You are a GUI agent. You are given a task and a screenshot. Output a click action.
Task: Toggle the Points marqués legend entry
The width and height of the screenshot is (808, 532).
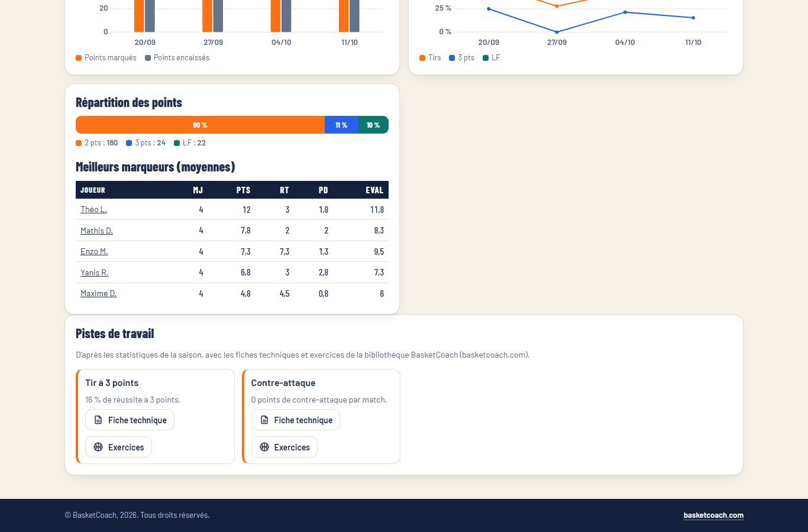point(106,58)
